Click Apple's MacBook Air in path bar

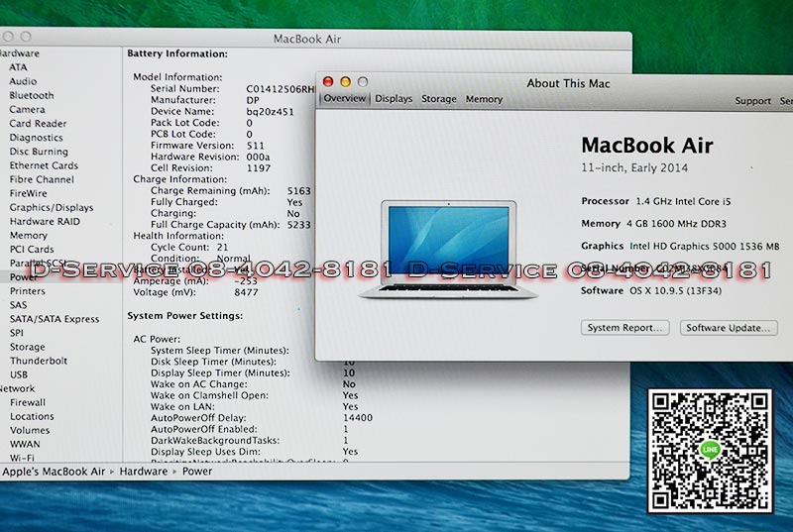point(54,472)
